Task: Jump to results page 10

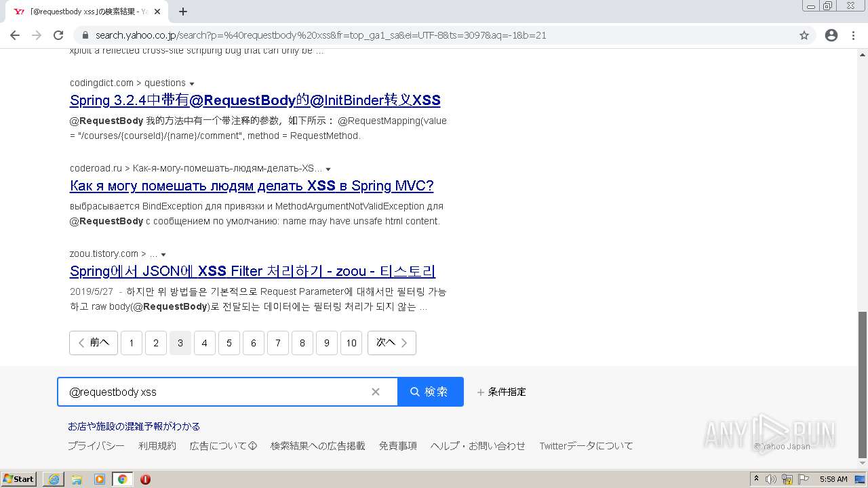Action: [351, 343]
